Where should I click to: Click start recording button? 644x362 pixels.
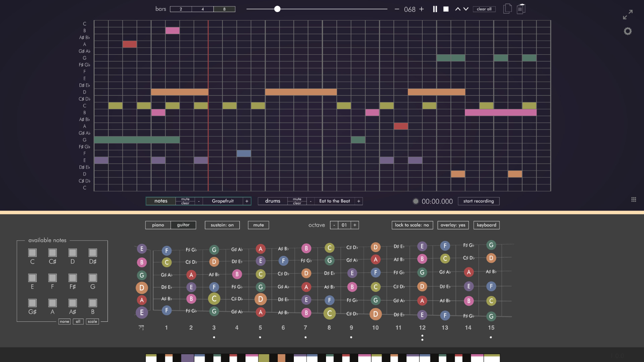click(479, 201)
